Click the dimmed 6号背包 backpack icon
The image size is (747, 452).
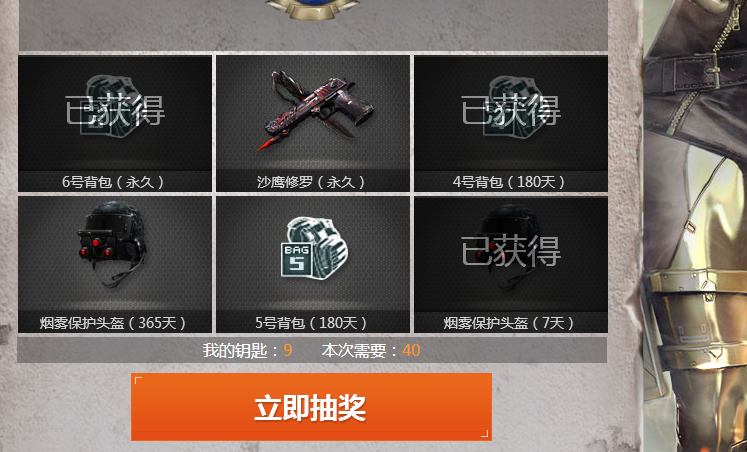tap(111, 106)
